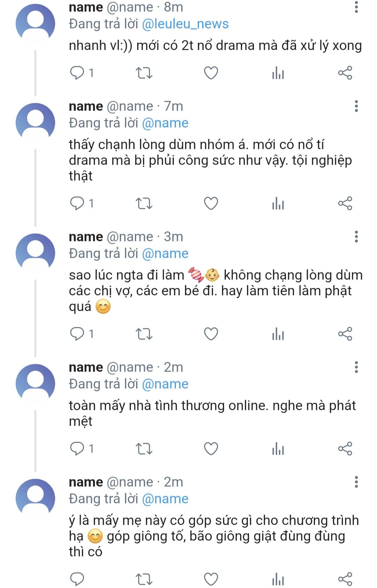Like the last tweet about 'góp giông tố'
The image size is (377, 588).
(211, 579)
